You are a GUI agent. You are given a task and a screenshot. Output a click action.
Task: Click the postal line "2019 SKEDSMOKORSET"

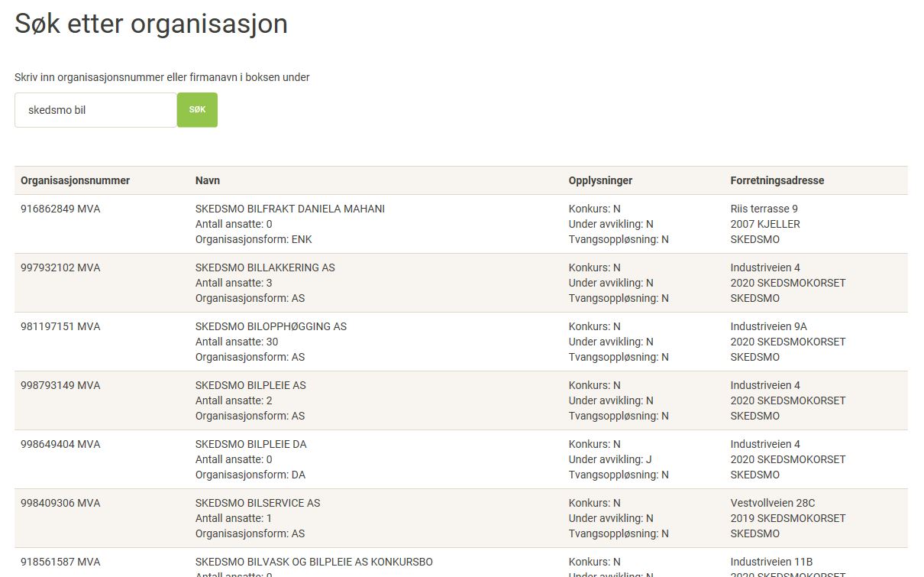[x=788, y=518]
